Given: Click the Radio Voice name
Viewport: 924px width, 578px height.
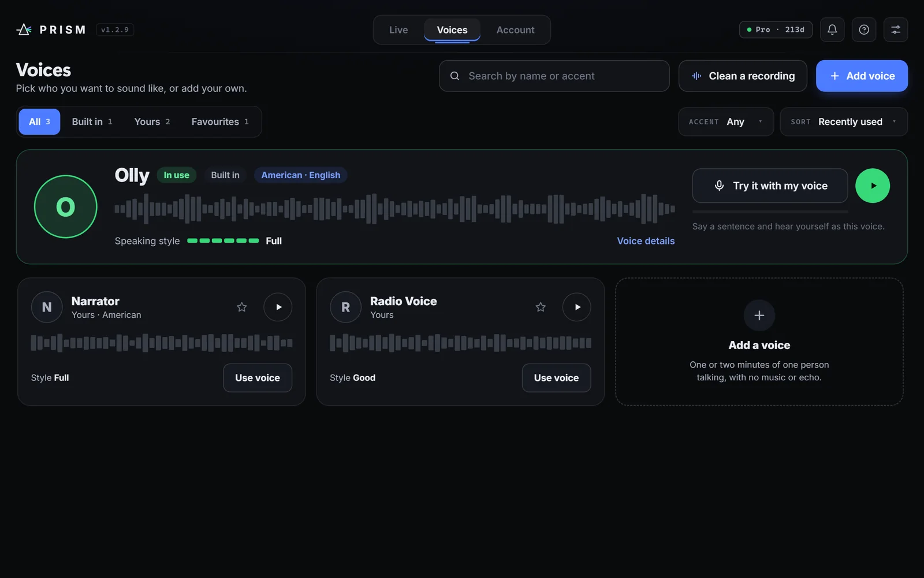Looking at the screenshot, I should 403,301.
